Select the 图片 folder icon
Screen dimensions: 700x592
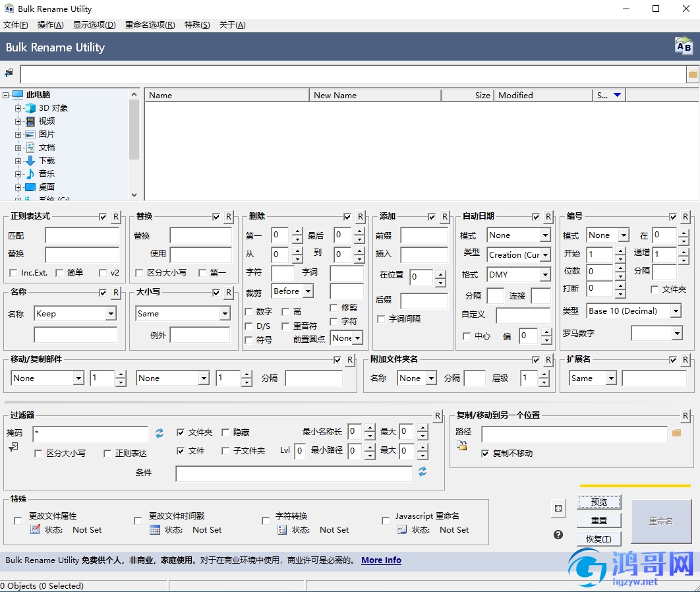[30, 134]
